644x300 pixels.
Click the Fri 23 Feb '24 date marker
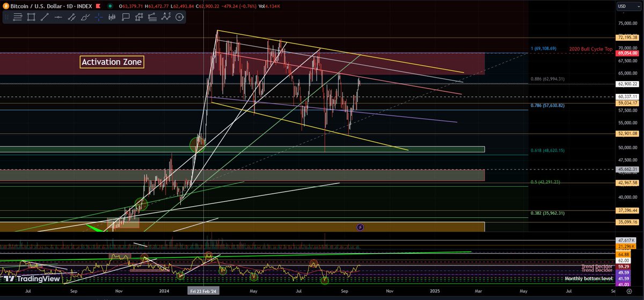pyautogui.click(x=204, y=290)
